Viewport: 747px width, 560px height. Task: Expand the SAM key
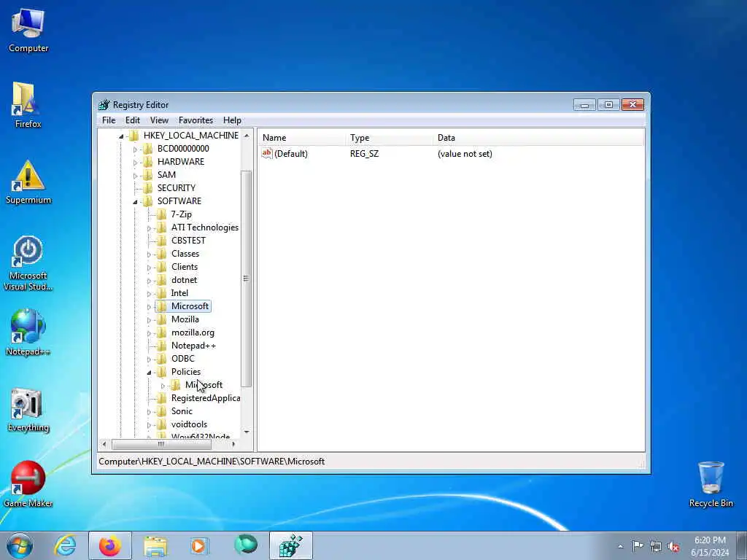(135, 176)
